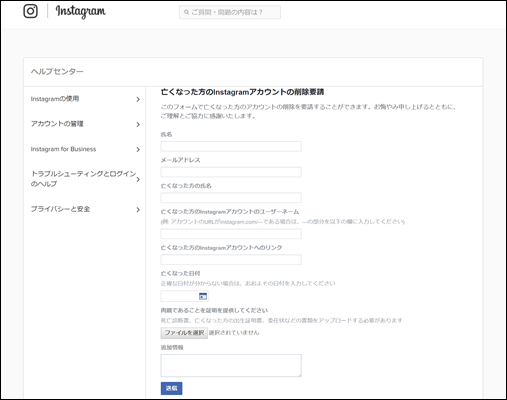
Task: Focus the help search field
Action: click(x=230, y=12)
